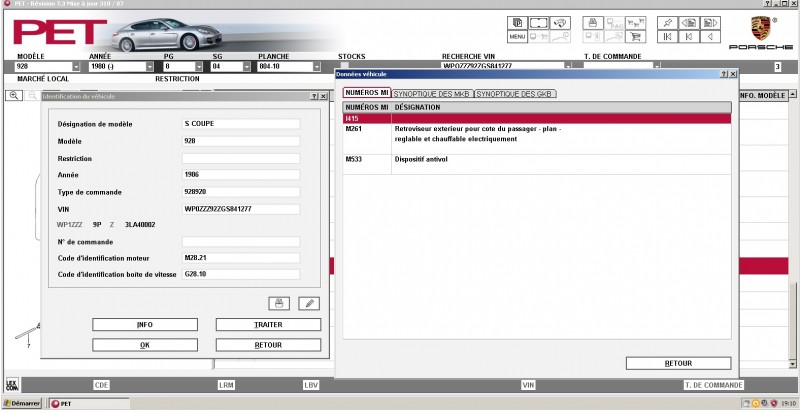Click the Désignation de modèle field
Screen dimensions: 800x413
coord(241,124)
